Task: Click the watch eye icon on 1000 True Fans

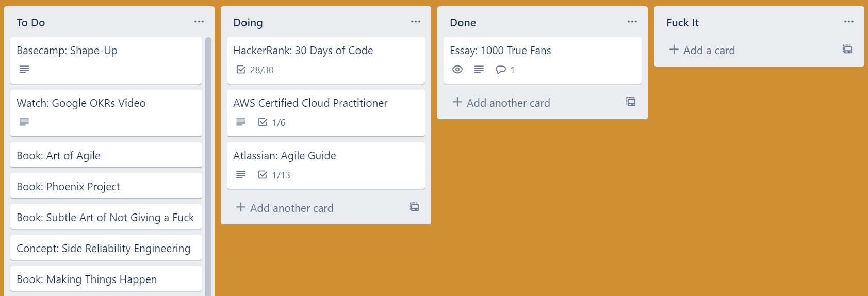Action: pos(457,70)
